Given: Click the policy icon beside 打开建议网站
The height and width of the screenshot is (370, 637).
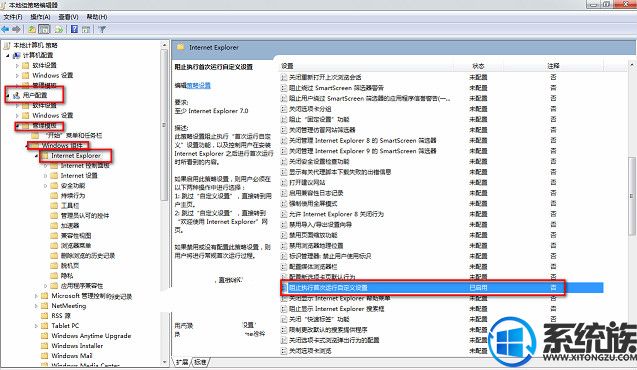Looking at the screenshot, I should coord(284,183).
